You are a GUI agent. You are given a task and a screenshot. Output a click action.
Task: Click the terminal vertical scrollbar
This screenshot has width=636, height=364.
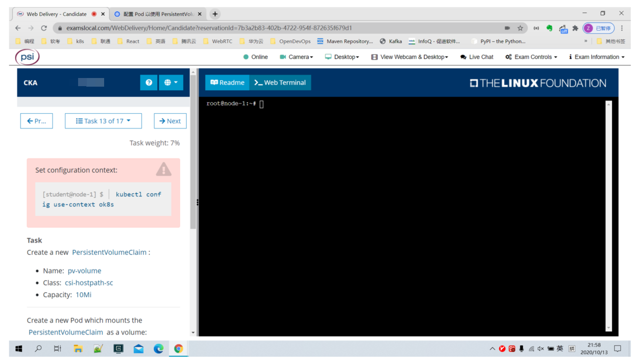[608, 216]
